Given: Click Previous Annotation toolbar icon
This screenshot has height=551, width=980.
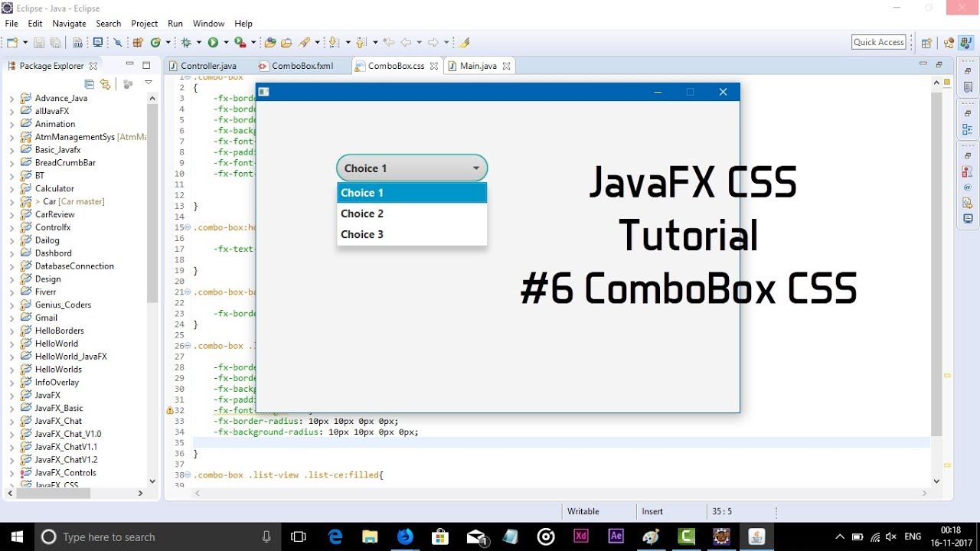Looking at the screenshot, I should [361, 43].
